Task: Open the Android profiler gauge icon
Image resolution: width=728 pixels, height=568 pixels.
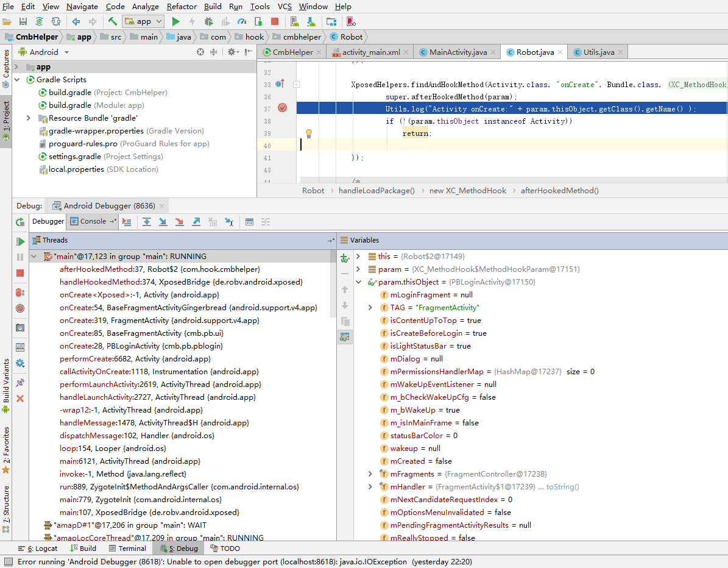Action: pyautogui.click(x=241, y=21)
